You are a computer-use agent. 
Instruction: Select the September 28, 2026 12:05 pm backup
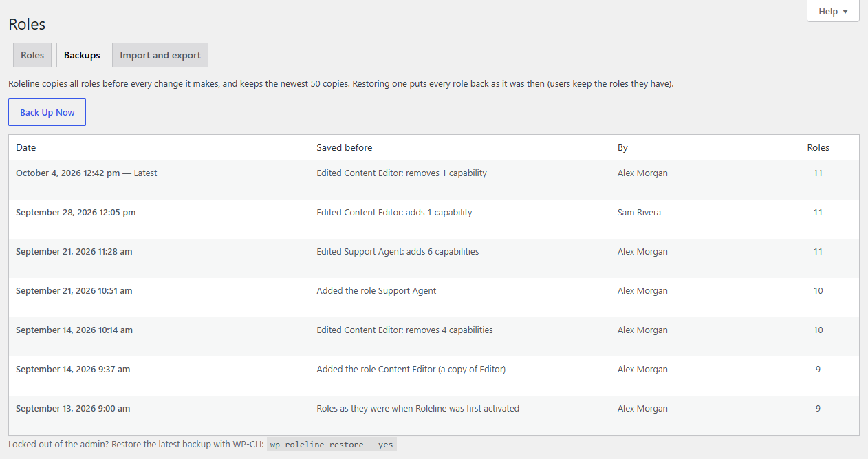[434, 219]
